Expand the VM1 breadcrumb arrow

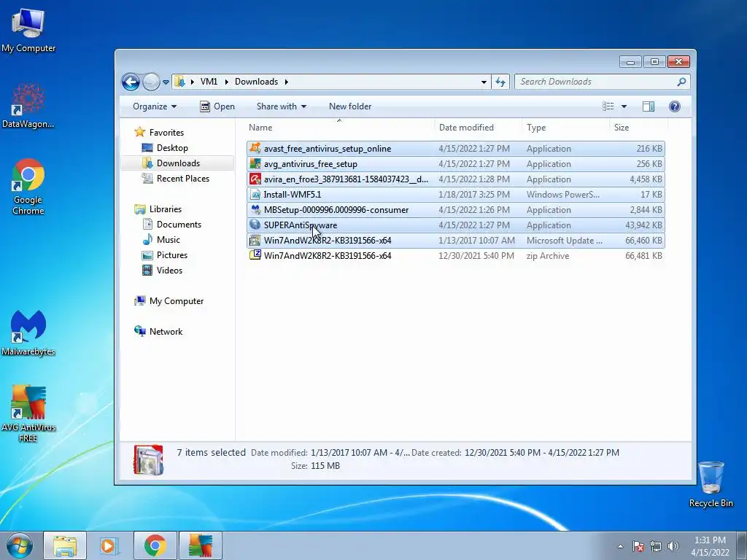pyautogui.click(x=226, y=82)
